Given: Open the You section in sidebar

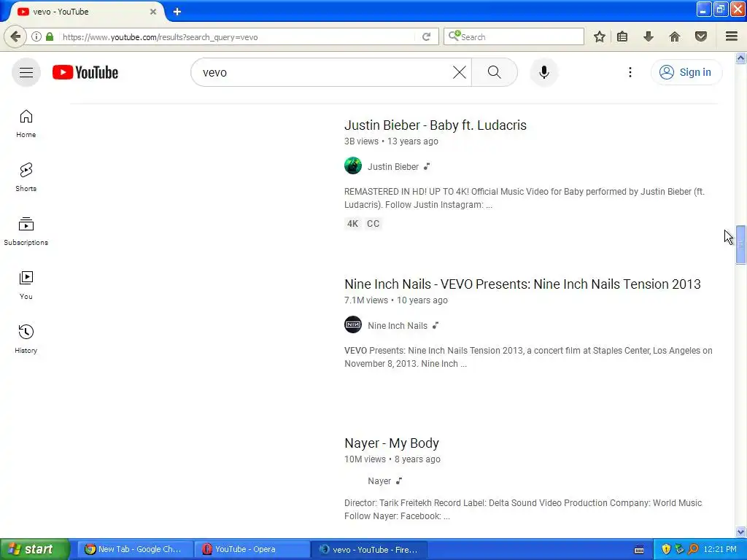Looking at the screenshot, I should (x=26, y=286).
